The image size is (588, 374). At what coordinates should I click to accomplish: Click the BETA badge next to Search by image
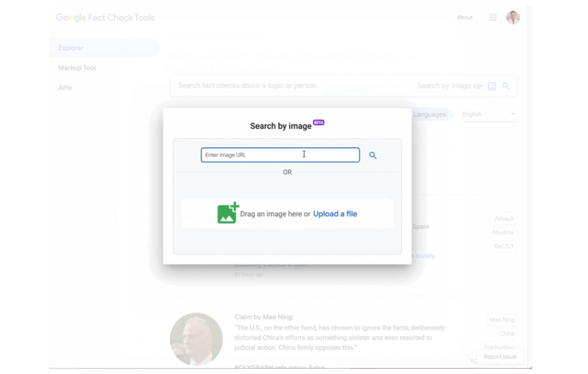click(x=319, y=122)
